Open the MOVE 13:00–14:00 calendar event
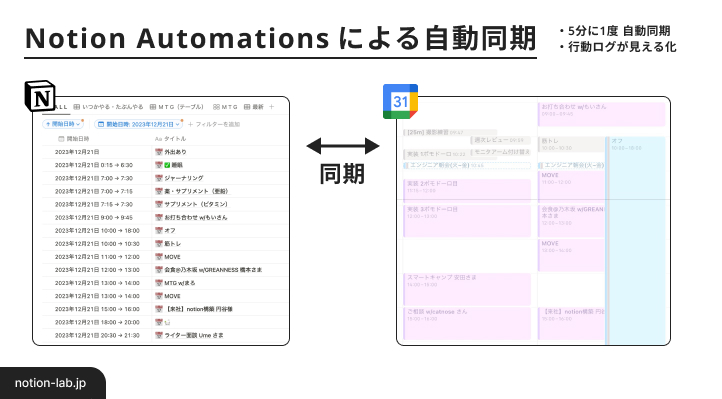This screenshot has width=722, height=399. (x=571, y=255)
